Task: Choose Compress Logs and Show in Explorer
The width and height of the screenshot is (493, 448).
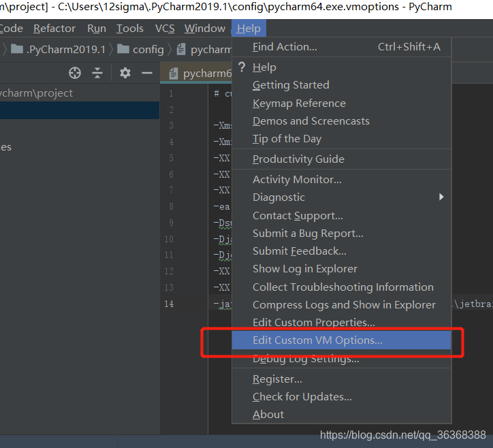Action: click(341, 304)
